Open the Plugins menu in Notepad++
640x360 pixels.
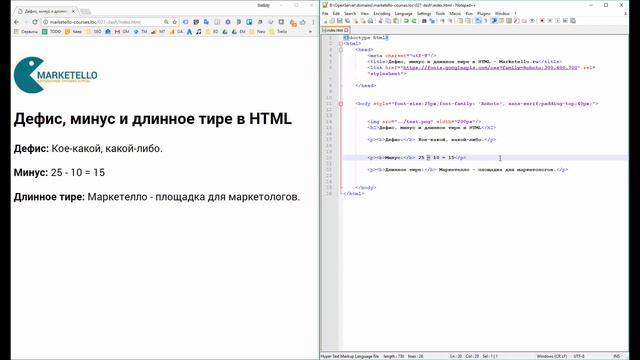point(484,13)
